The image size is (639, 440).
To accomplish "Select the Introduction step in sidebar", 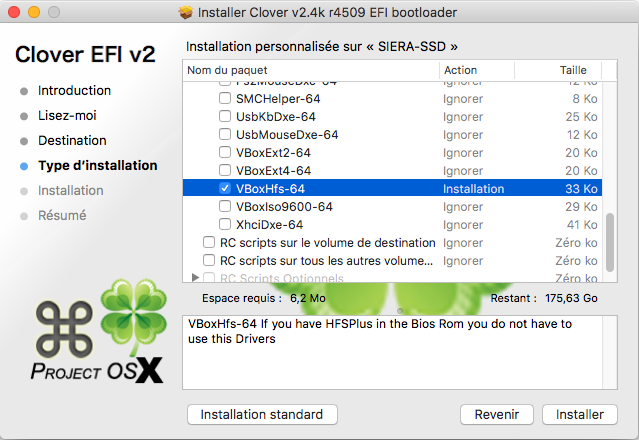I will coord(74,90).
